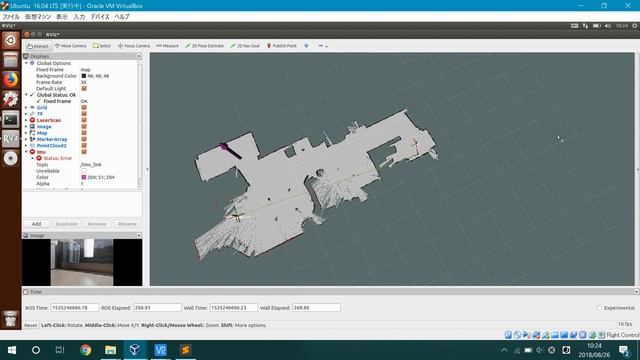The width and height of the screenshot is (640, 360).
Task: Click the disc drive icon in launcher
Action: [x=11, y=158]
